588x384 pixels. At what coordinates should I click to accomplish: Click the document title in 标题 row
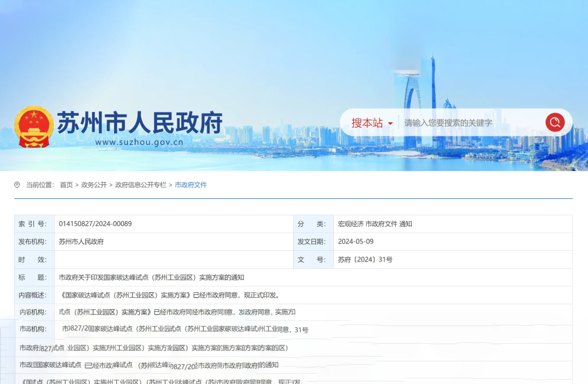151,277
